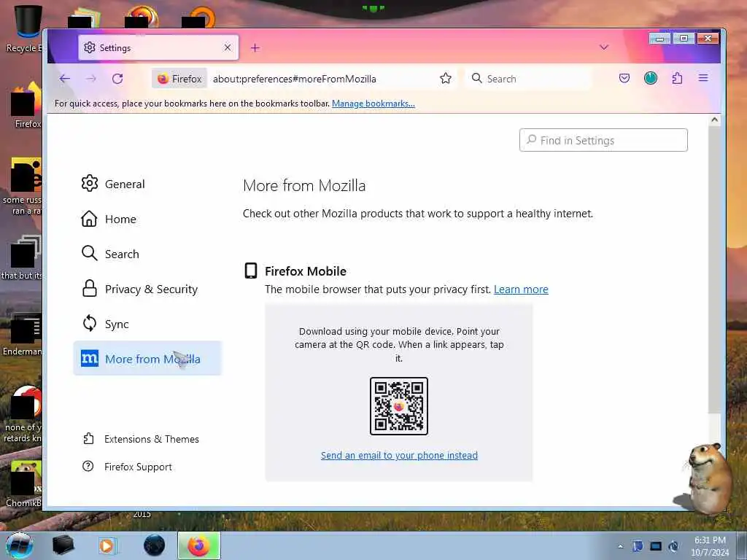Click the More from Mozilla heading
This screenshot has width=747, height=560.
click(304, 185)
